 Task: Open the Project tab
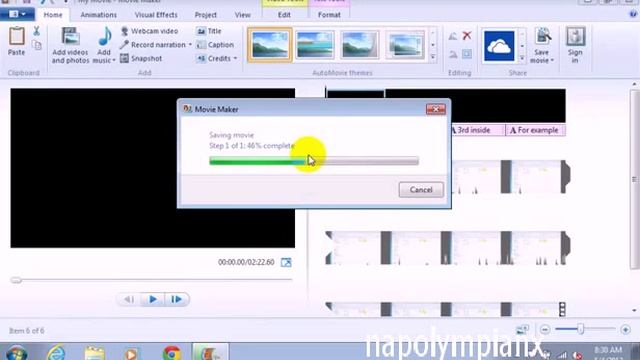pyautogui.click(x=205, y=15)
